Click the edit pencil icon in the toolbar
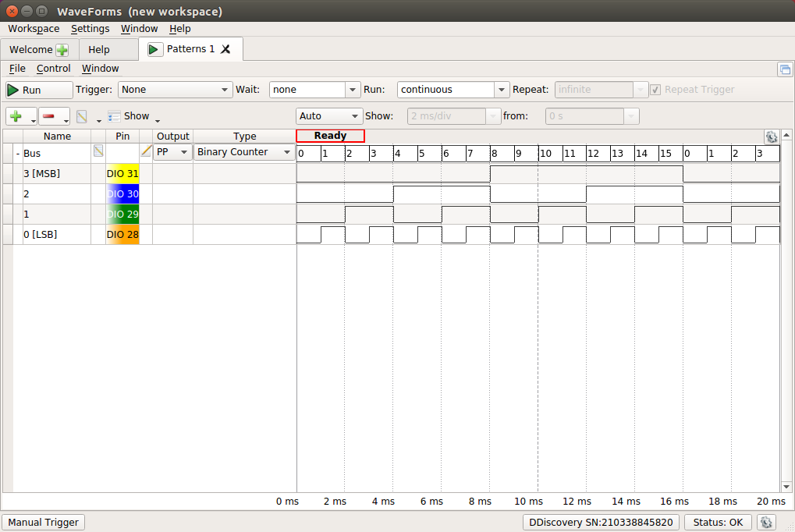The width and height of the screenshot is (795, 532). click(x=82, y=117)
